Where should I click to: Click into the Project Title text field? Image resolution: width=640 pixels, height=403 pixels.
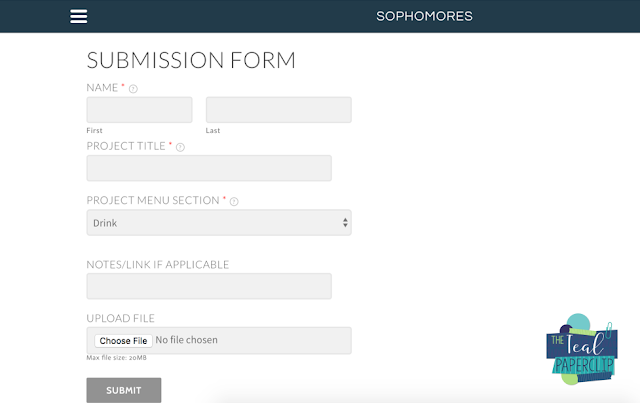click(209, 168)
